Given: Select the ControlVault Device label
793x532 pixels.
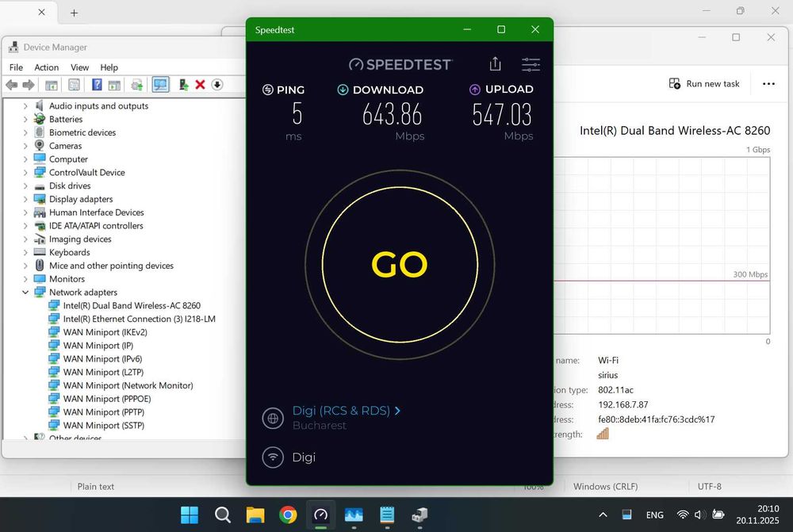Looking at the screenshot, I should pos(87,173).
